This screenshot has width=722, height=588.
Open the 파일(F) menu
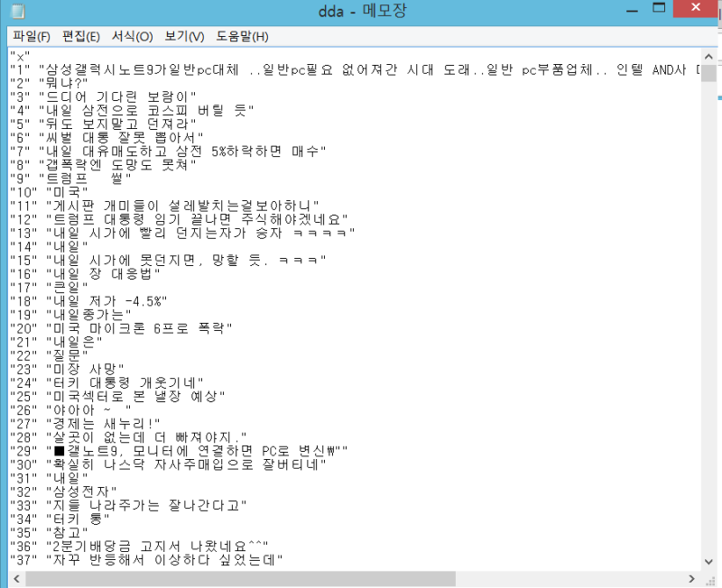(x=32, y=36)
